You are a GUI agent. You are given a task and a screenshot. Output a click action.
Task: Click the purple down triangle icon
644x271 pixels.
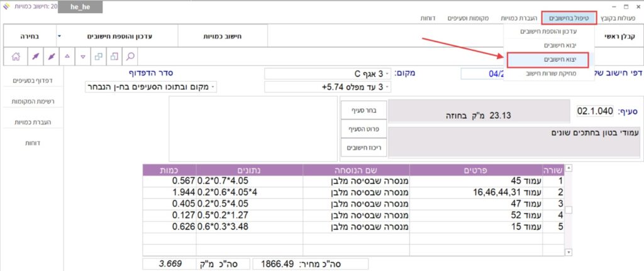click(83, 56)
